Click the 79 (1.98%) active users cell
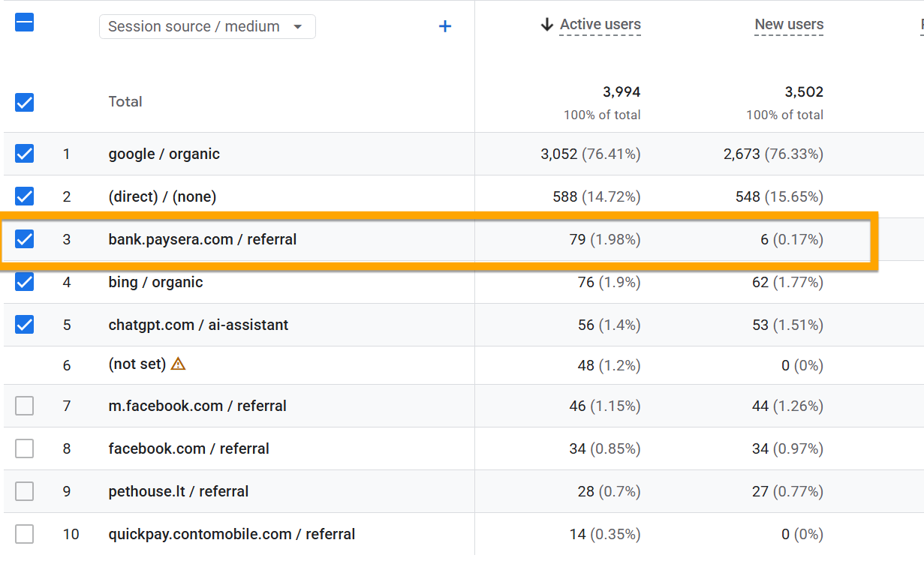Screen dimensions: 924x561 605,239
